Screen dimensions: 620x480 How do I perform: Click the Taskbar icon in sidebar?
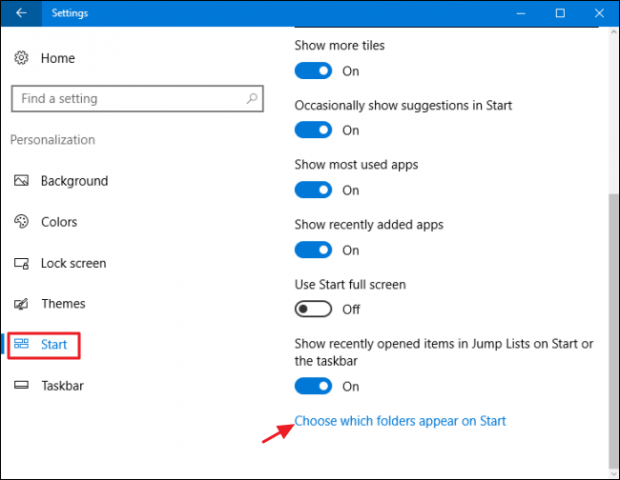click(22, 385)
